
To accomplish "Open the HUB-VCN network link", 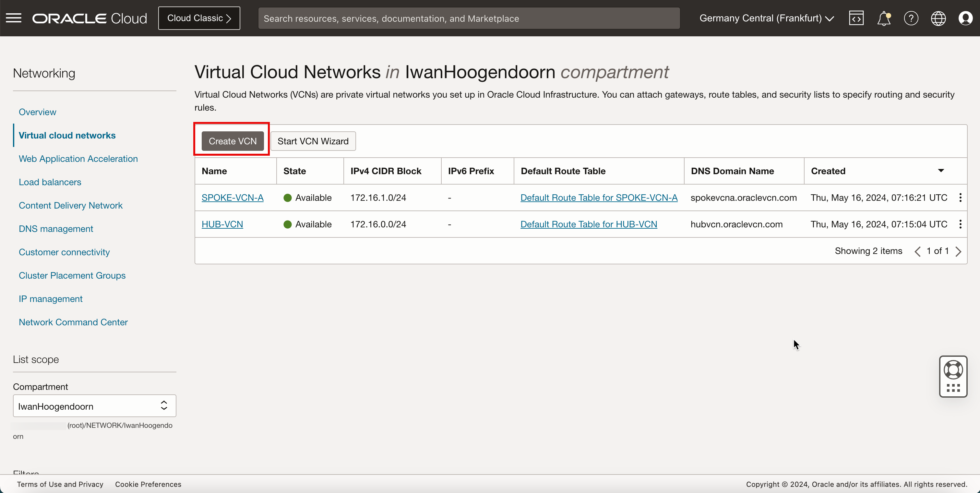I will click(x=222, y=224).
